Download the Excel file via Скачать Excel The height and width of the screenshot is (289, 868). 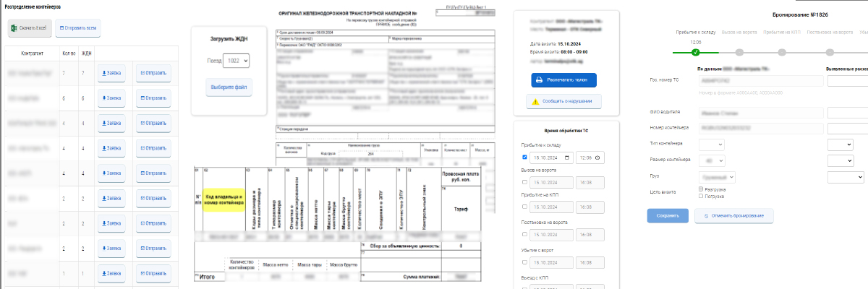point(29,27)
